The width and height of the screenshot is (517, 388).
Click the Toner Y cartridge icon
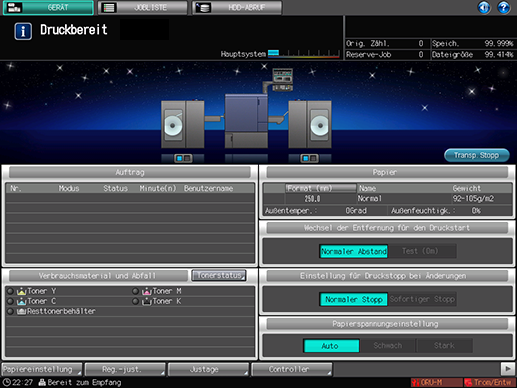pos(21,291)
